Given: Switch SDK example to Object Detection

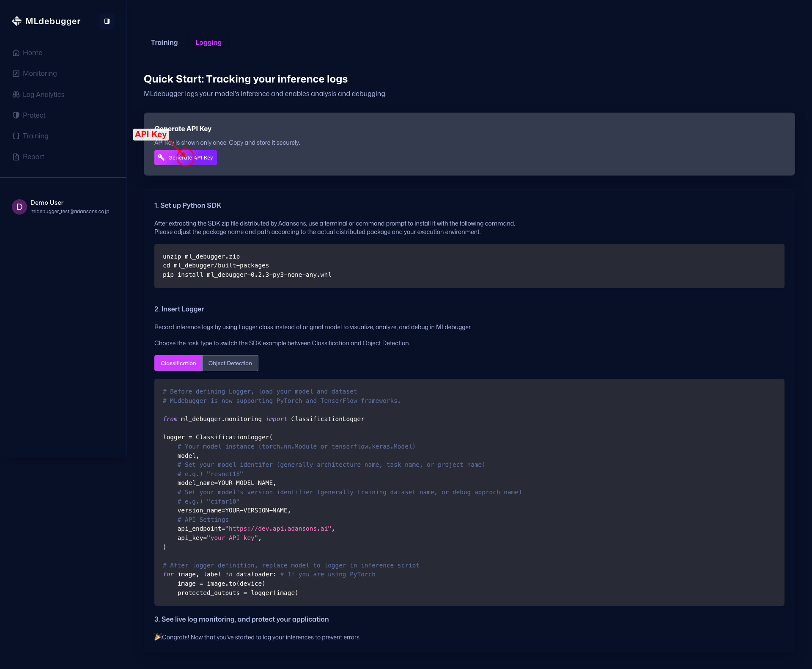Looking at the screenshot, I should [230, 363].
